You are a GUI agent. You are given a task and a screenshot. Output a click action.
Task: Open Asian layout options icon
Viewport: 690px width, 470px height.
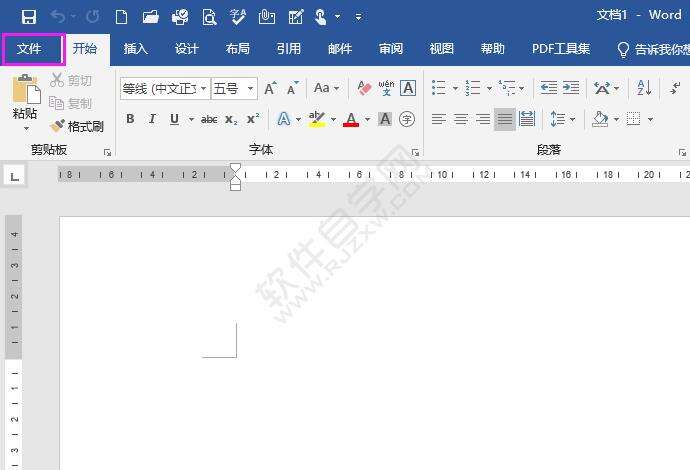602,88
